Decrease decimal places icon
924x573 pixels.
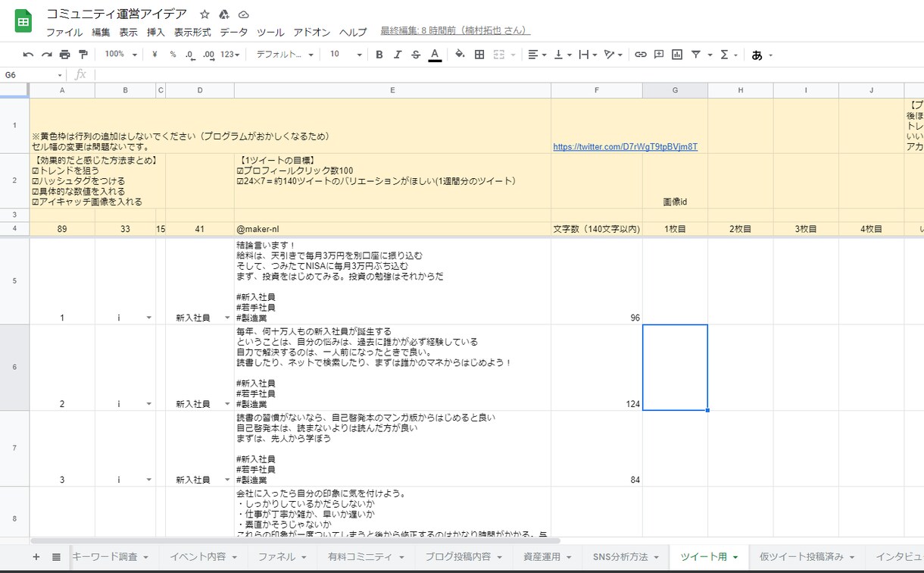(189, 55)
